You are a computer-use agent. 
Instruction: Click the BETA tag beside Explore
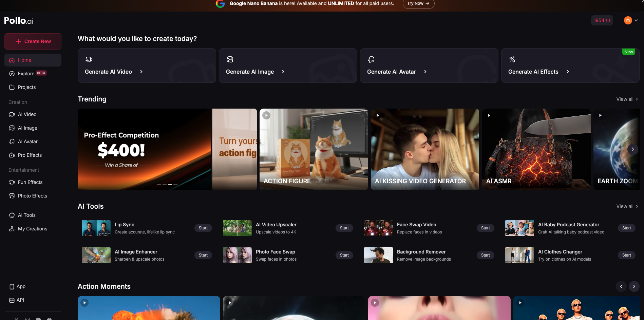point(41,73)
